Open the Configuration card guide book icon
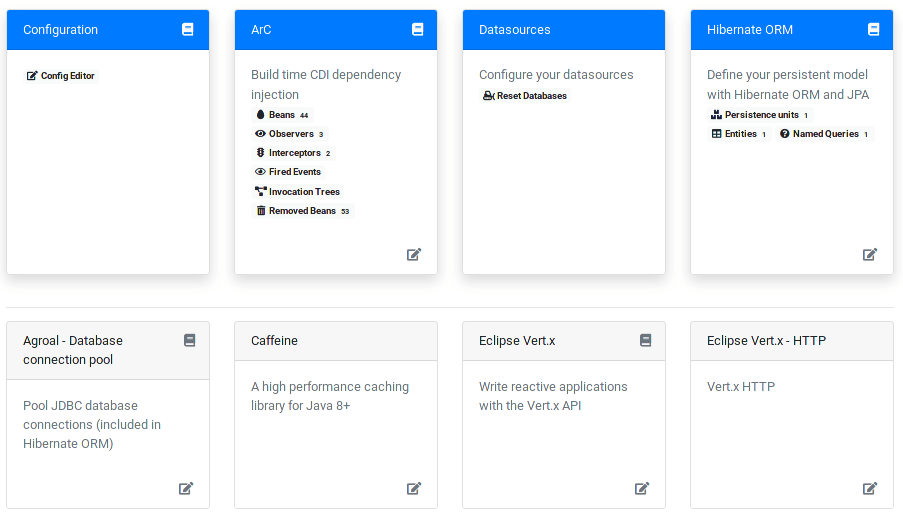Viewport: 903px width, 524px height. click(x=188, y=29)
